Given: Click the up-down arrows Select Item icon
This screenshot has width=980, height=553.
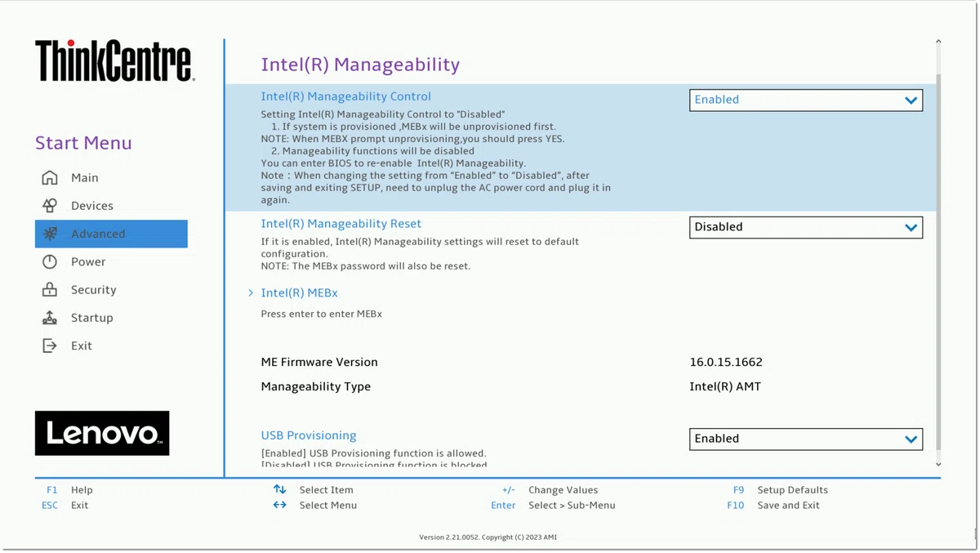Looking at the screenshot, I should click(279, 489).
